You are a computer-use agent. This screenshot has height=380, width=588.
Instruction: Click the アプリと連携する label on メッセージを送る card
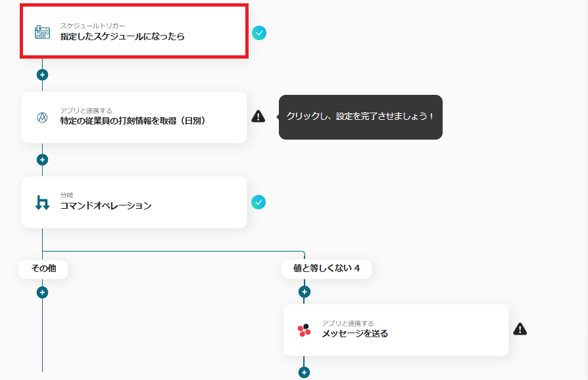tap(348, 323)
